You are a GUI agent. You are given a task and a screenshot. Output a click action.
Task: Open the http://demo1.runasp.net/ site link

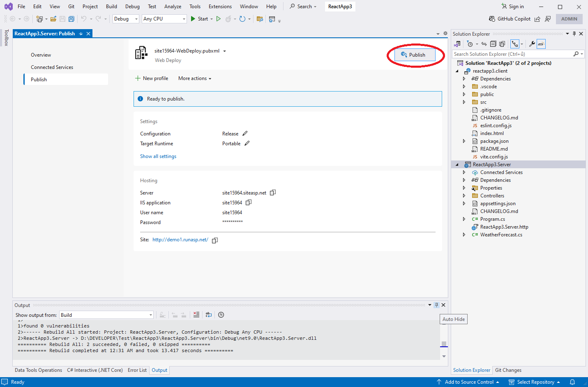click(180, 240)
